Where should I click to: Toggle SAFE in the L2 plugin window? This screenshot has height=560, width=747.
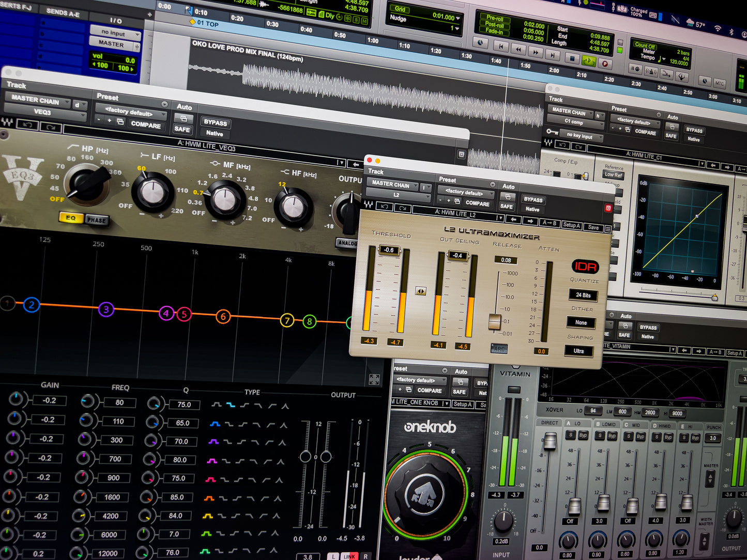coord(507,206)
